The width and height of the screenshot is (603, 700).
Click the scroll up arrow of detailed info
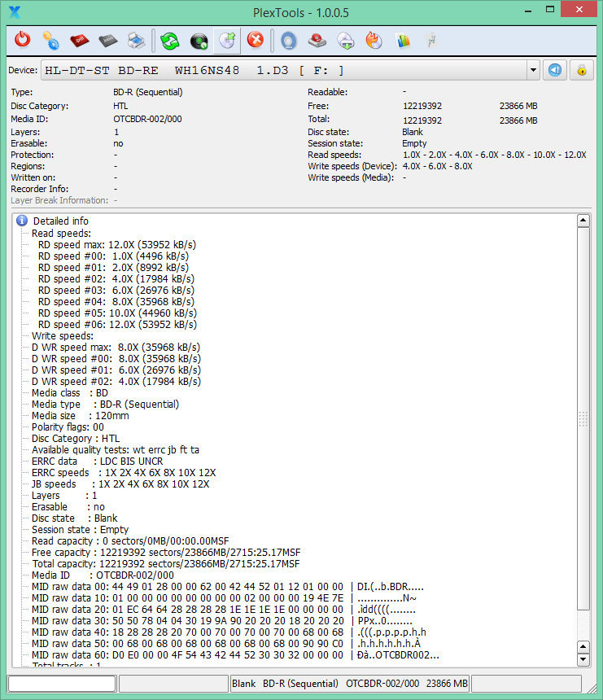583,221
